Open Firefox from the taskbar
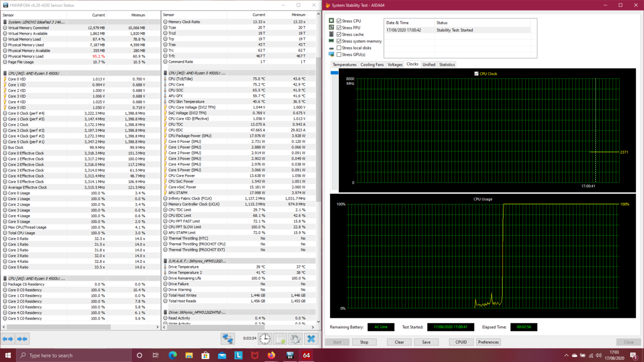Screen dimensions: 644x362 coord(272,355)
